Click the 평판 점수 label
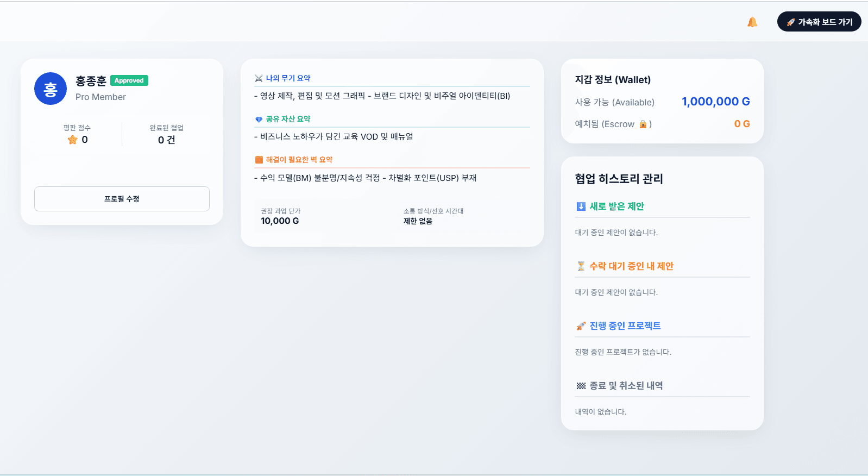The height and width of the screenshot is (476, 868). coord(77,128)
